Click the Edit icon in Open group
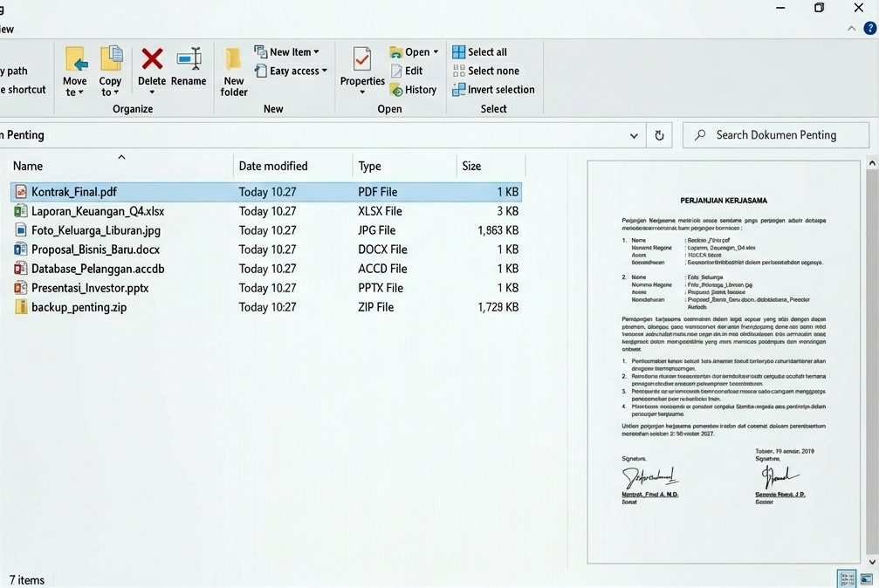Viewport: 879px width, 588px height. (x=407, y=71)
